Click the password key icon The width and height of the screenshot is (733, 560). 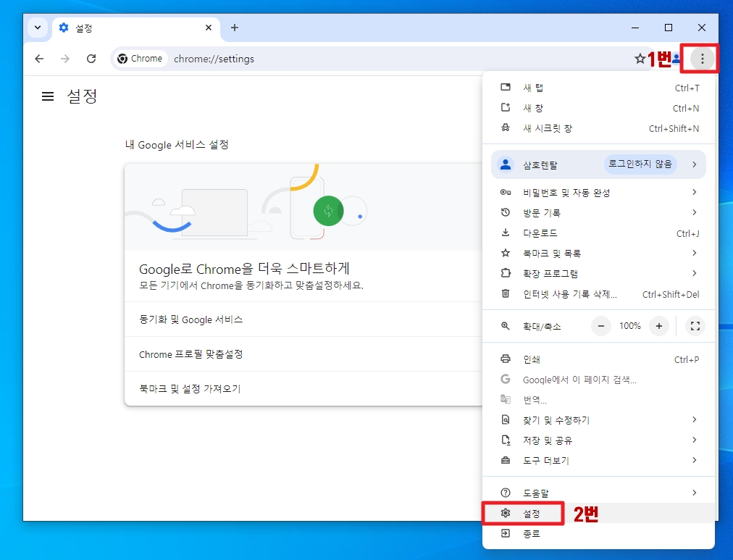506,192
